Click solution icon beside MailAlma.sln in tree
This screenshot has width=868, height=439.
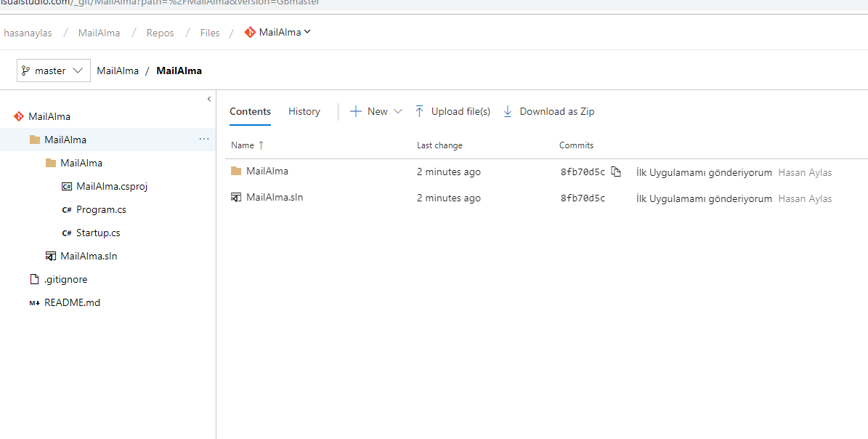click(51, 256)
